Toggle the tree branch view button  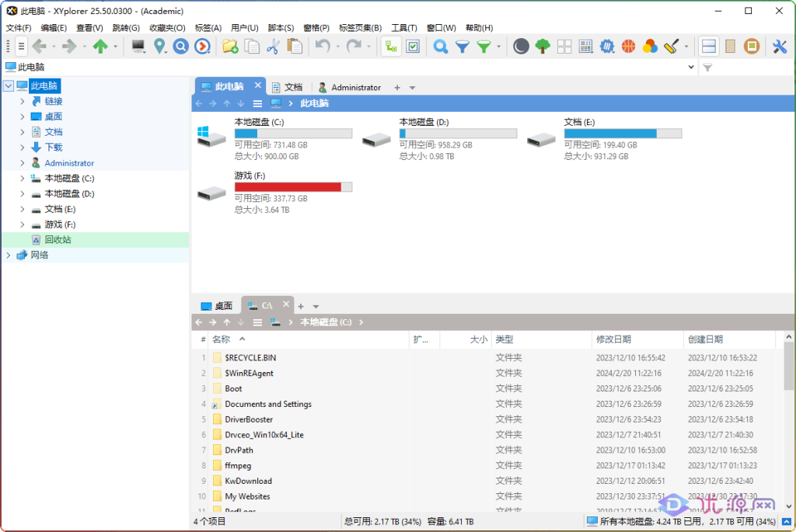(x=391, y=47)
